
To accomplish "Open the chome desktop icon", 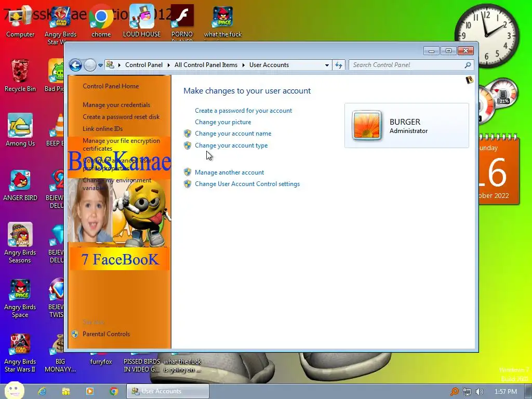I will click(101, 21).
